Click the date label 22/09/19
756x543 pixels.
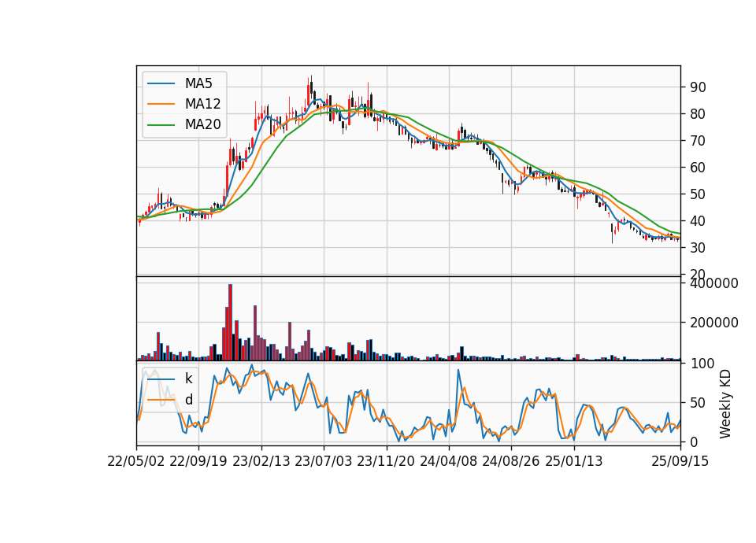[198, 461]
